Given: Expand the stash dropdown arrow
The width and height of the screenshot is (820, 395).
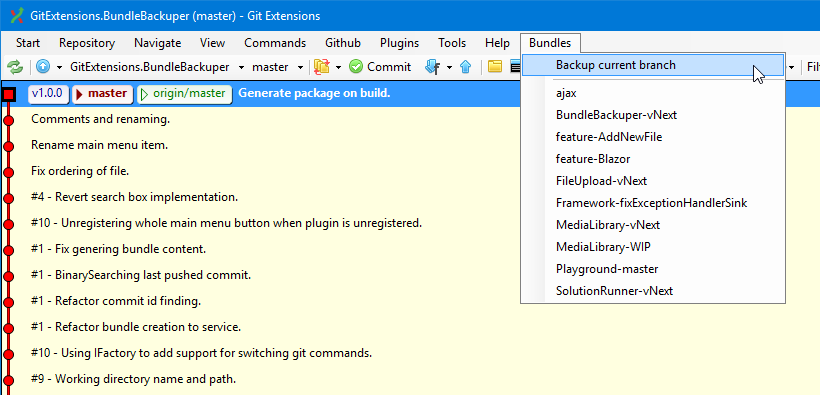Looking at the screenshot, I should tap(338, 67).
